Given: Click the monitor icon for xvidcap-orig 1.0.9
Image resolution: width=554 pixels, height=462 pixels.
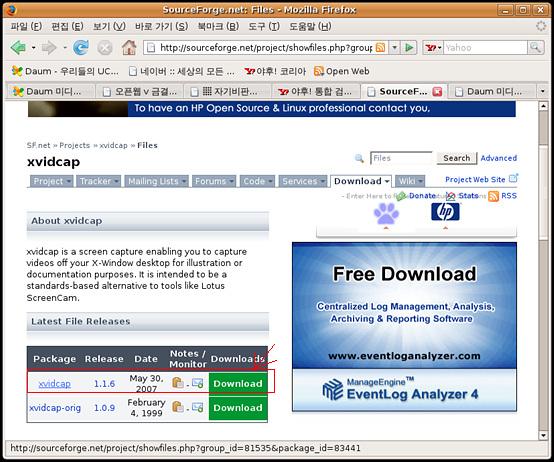Looking at the screenshot, I should (198, 407).
